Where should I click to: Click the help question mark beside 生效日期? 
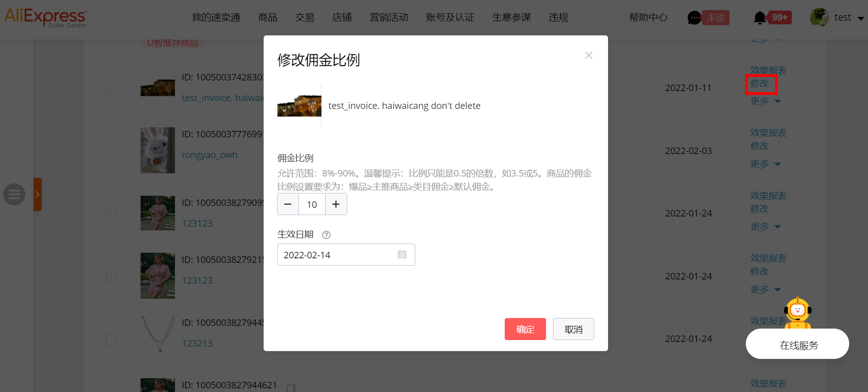point(326,235)
